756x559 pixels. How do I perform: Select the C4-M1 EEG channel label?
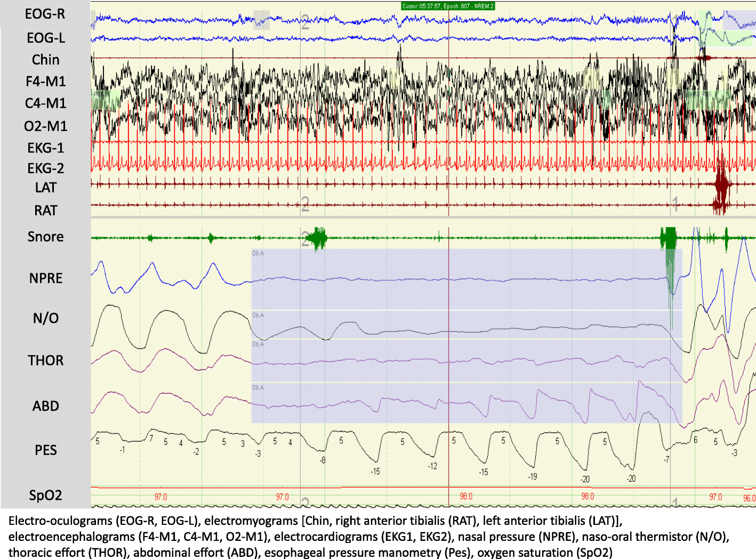click(46, 103)
